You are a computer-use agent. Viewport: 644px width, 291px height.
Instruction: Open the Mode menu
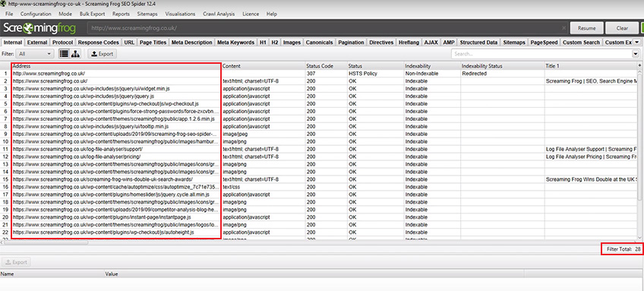(65, 14)
